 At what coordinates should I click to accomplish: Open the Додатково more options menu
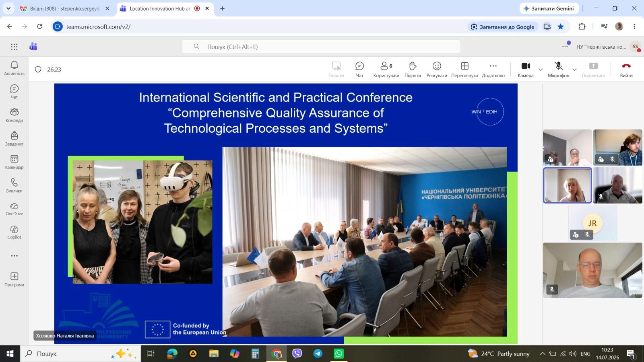pos(493,70)
